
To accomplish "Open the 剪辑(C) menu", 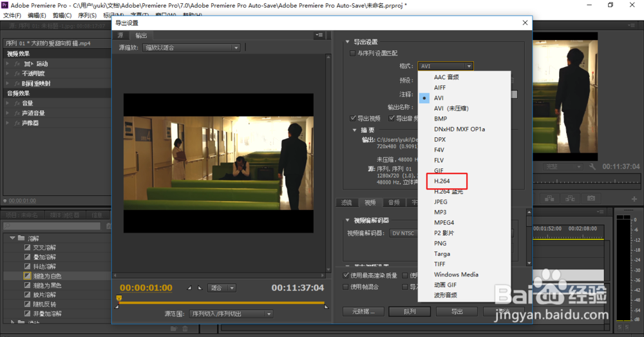I will point(62,15).
